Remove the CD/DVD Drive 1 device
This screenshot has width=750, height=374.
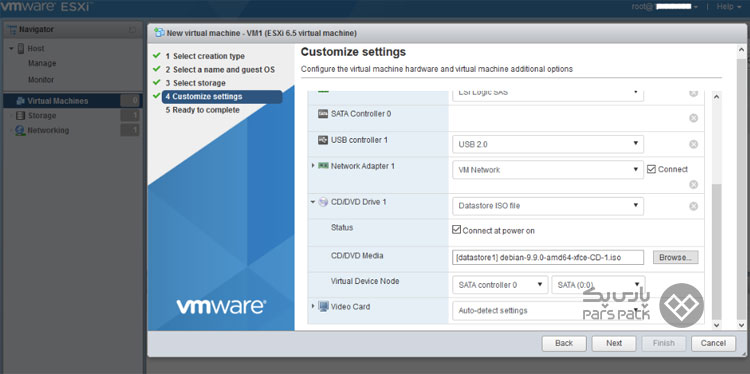(693, 206)
